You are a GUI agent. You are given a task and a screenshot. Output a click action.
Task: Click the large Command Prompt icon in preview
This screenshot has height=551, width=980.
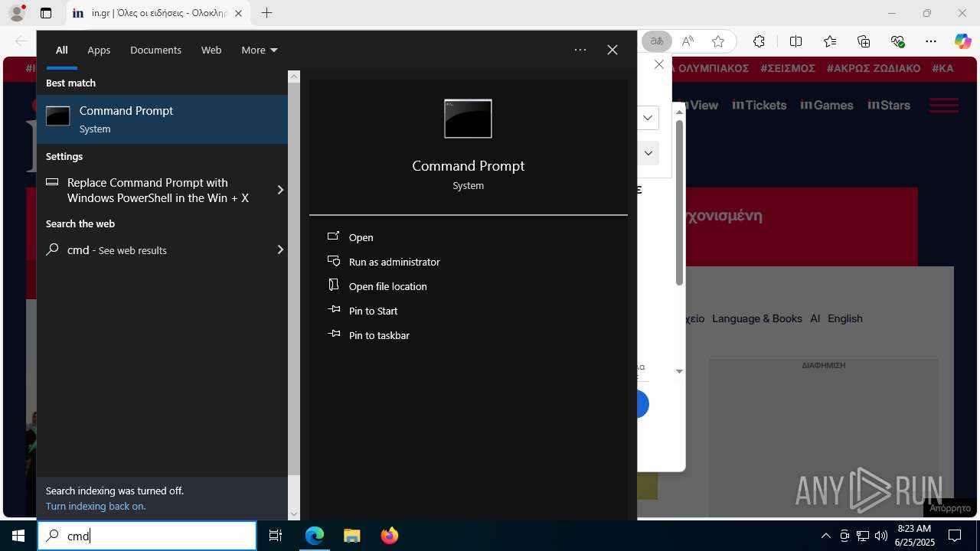(468, 119)
